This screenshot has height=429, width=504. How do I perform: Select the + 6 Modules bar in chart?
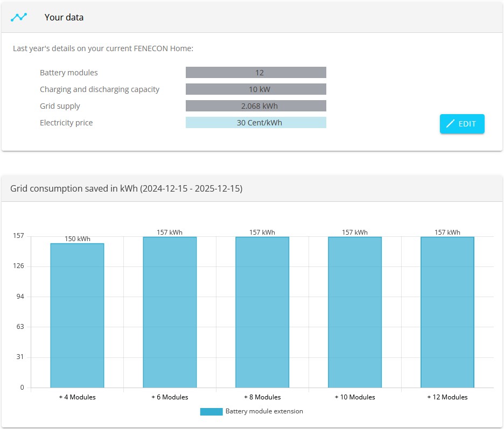click(170, 312)
